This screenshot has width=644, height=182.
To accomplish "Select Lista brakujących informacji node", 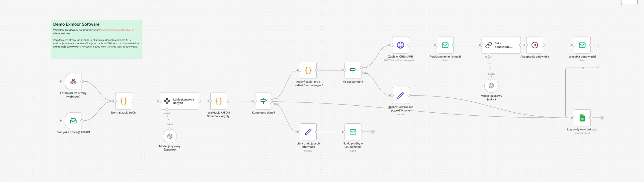I will (x=308, y=132).
